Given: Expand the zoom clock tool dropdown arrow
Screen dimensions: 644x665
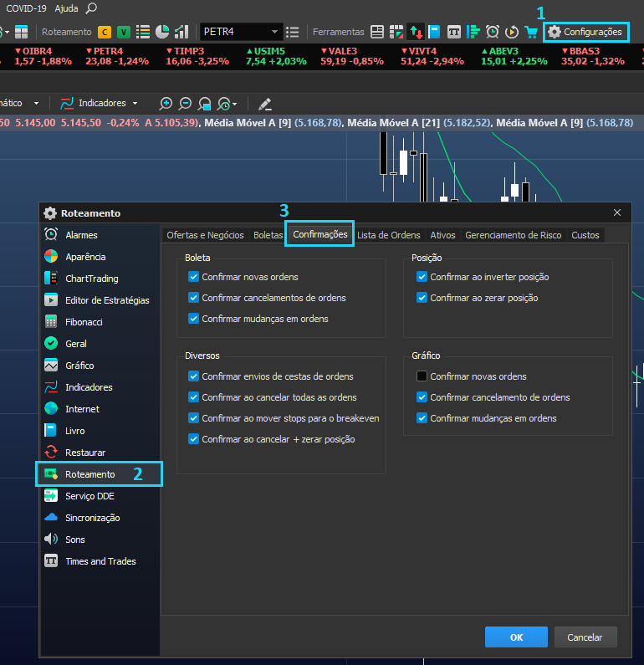Looking at the screenshot, I should 235,104.
